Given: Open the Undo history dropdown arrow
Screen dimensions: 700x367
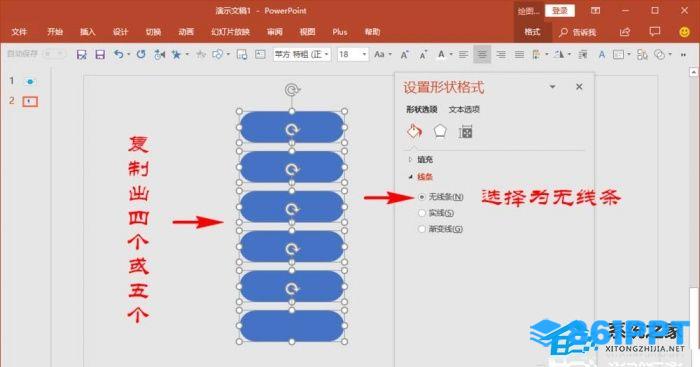Looking at the screenshot, I should coord(129,54).
